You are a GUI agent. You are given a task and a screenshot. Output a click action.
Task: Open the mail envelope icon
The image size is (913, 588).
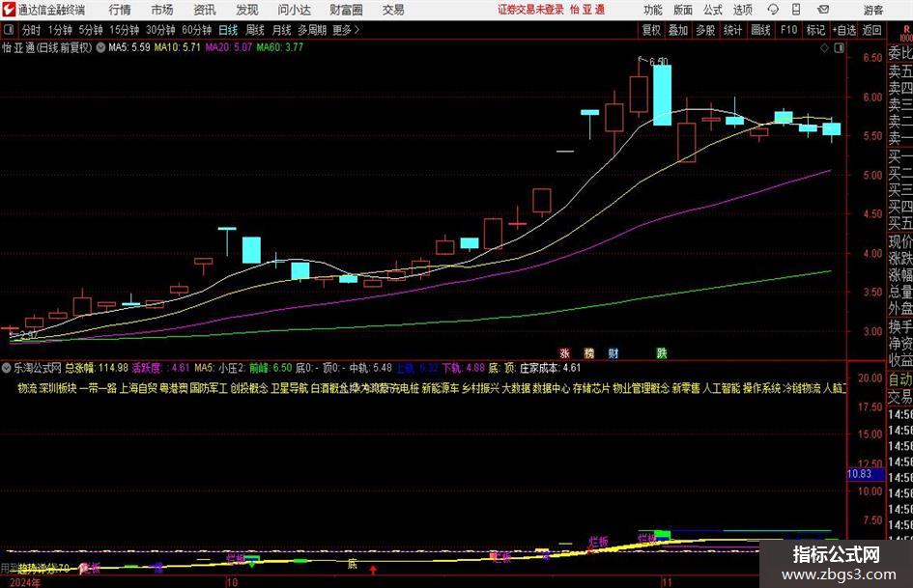point(823,10)
